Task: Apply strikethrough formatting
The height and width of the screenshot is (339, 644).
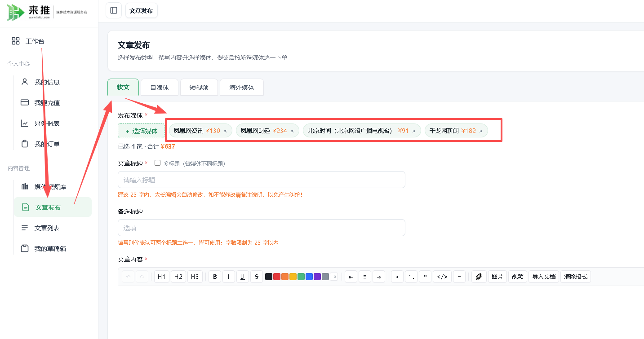Action: pyautogui.click(x=257, y=277)
